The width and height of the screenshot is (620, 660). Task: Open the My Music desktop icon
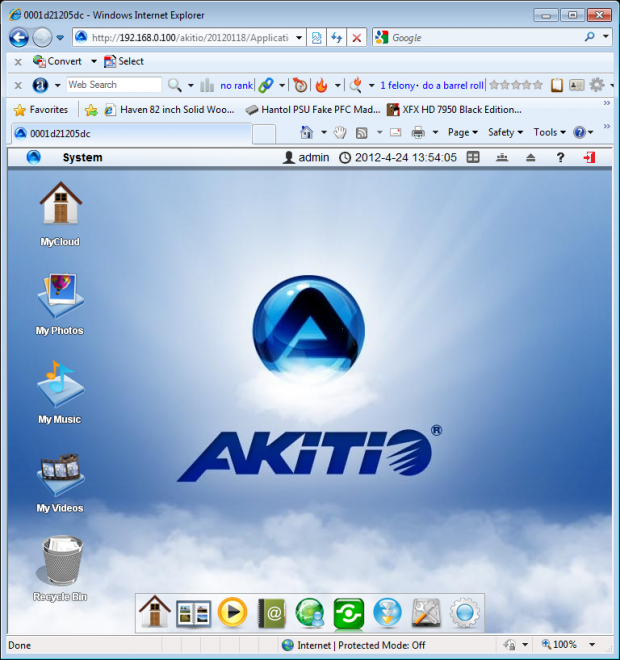(60, 392)
